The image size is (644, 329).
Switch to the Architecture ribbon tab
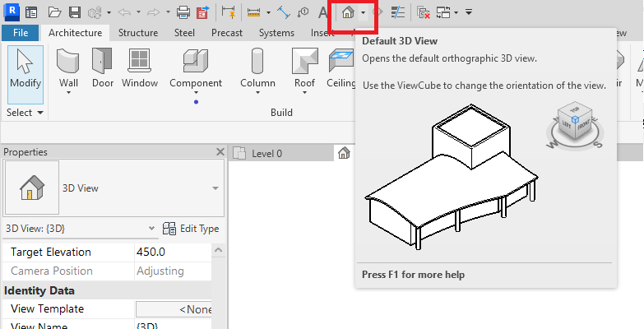[75, 33]
